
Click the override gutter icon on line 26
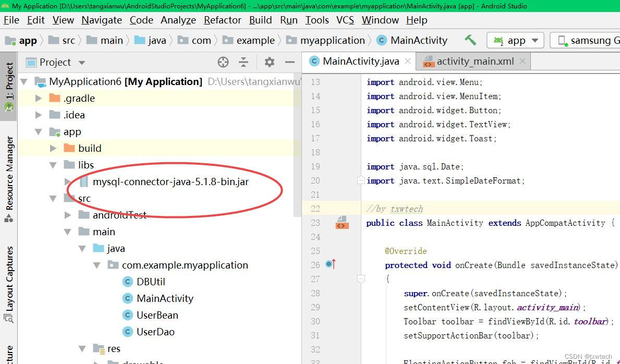click(x=331, y=264)
